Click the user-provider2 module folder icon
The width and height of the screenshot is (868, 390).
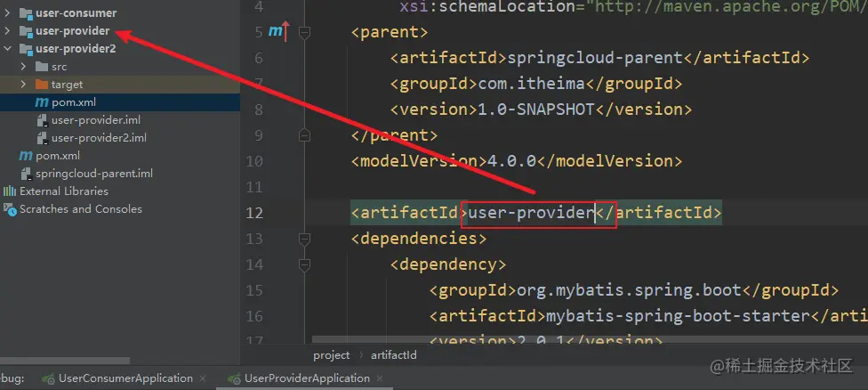click(x=26, y=48)
